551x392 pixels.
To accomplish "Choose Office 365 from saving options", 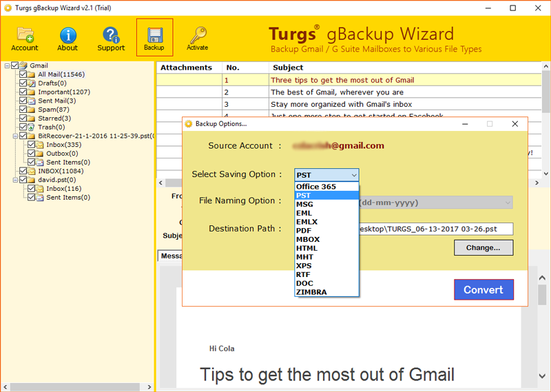I will pyautogui.click(x=326, y=187).
